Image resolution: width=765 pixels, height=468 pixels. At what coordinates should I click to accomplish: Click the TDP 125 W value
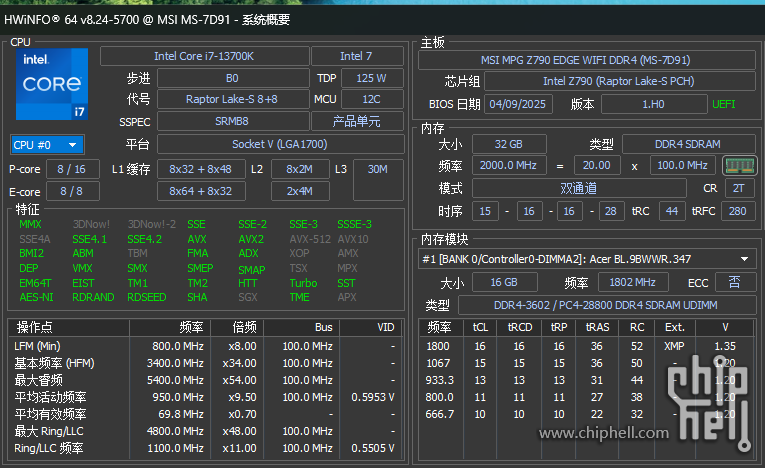[x=372, y=78]
